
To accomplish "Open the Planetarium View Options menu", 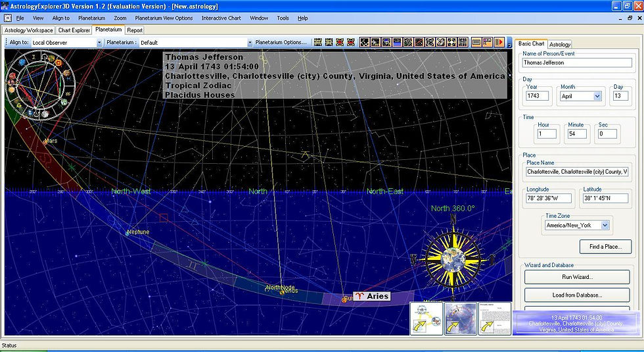I will click(x=164, y=18).
